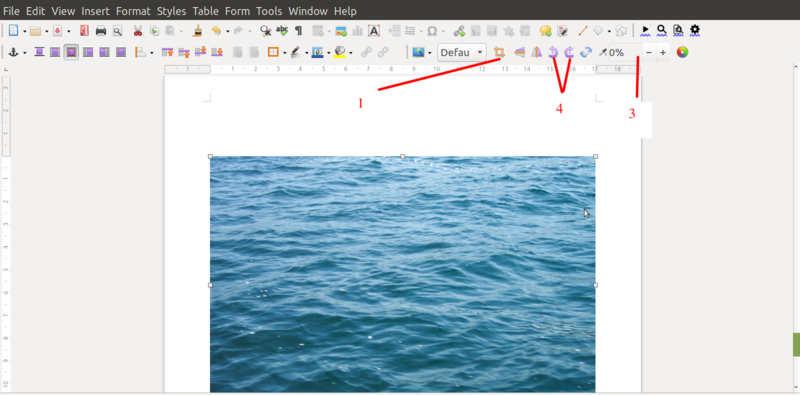
Task: Copy the selected image
Action: point(154,31)
